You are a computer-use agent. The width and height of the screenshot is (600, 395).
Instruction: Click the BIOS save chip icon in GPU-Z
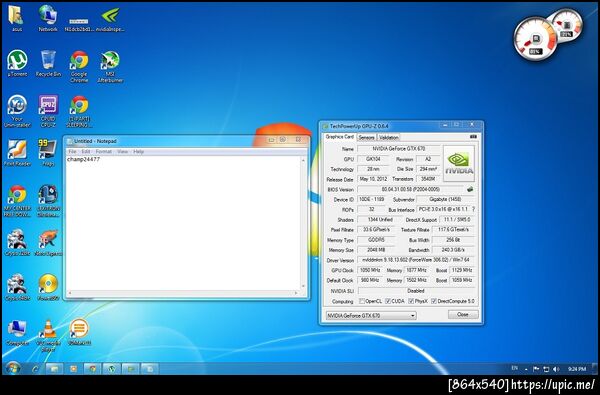tap(470, 189)
